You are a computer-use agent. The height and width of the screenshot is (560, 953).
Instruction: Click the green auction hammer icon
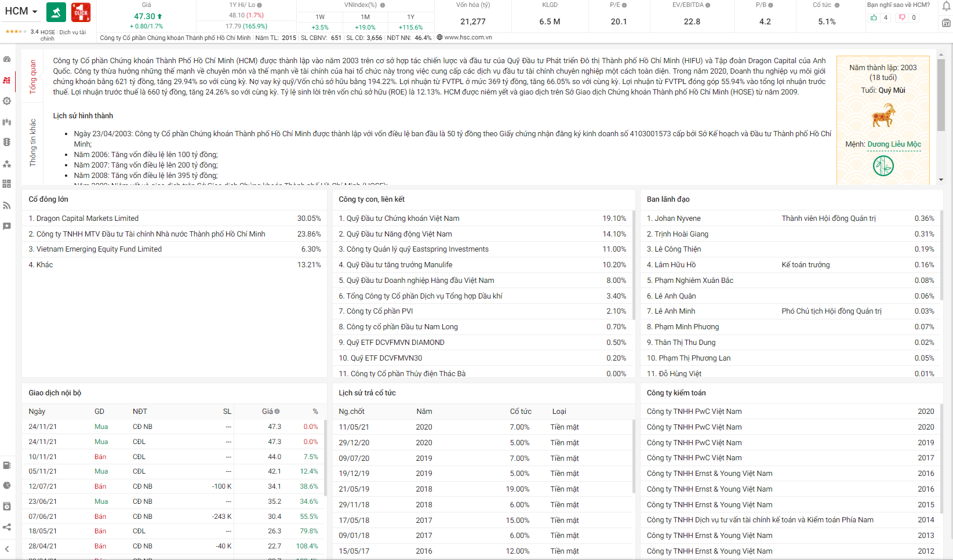(x=56, y=12)
